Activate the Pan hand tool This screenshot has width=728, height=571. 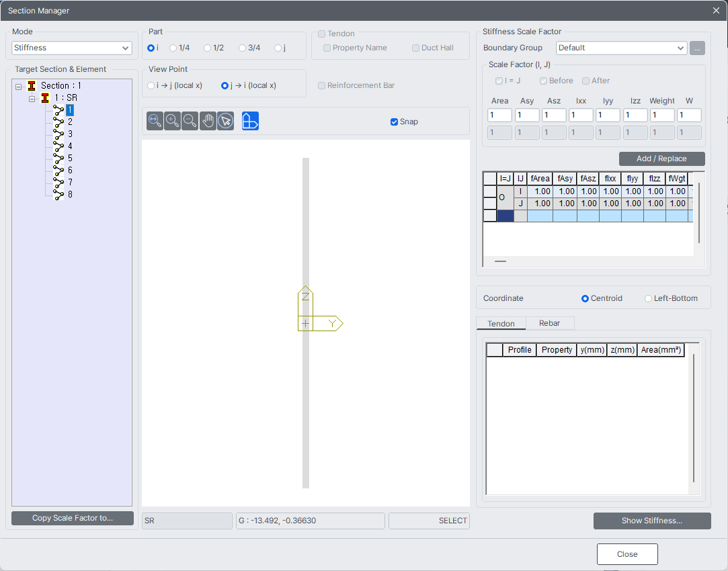(208, 121)
